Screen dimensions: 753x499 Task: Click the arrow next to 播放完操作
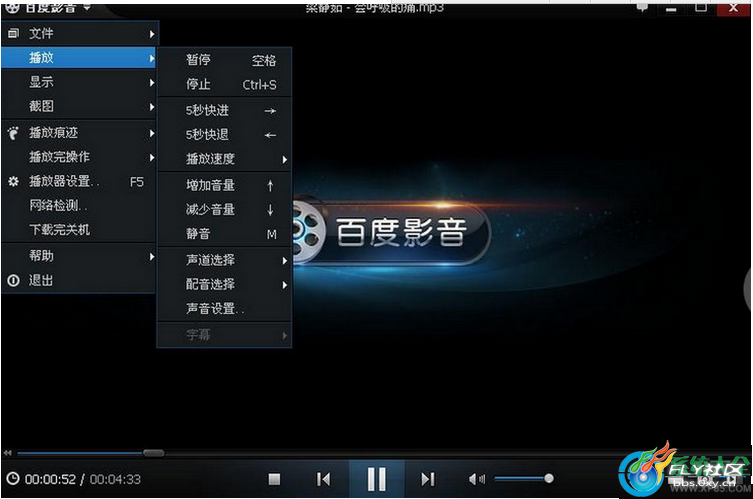click(x=152, y=158)
